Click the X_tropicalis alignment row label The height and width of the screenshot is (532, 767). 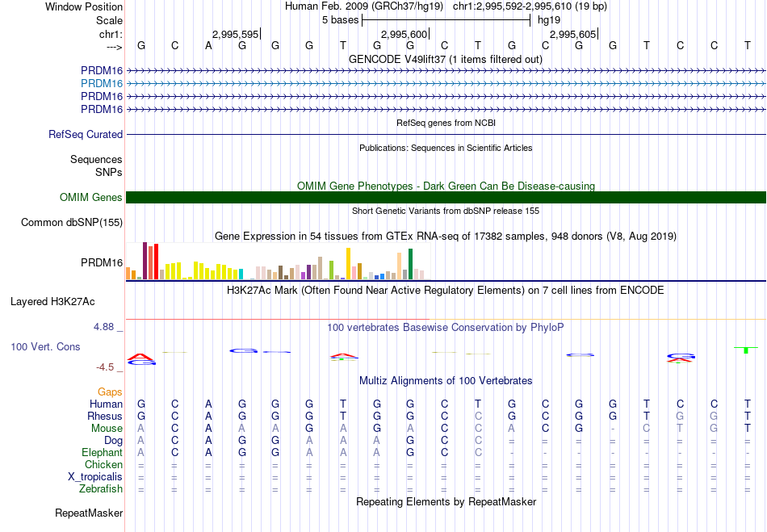click(95, 477)
